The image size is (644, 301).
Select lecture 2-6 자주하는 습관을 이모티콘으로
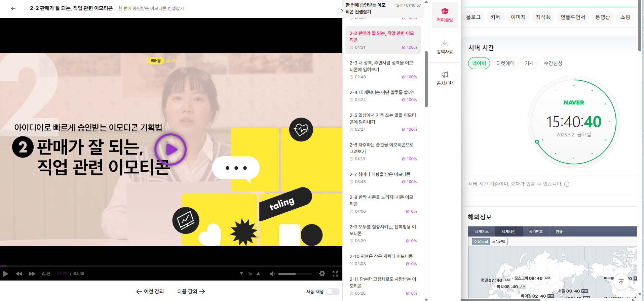point(383,152)
